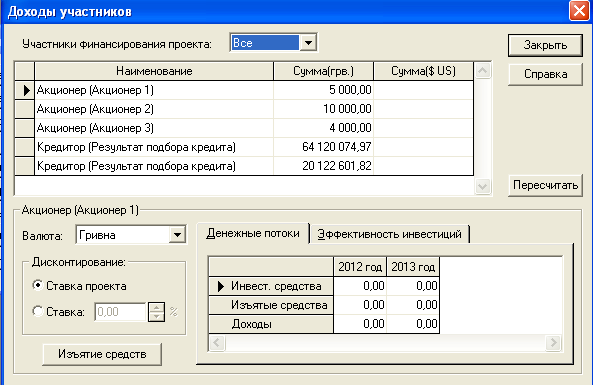Click the row selector for Акционер 1
Screen dimensions: 593x385
(25, 90)
